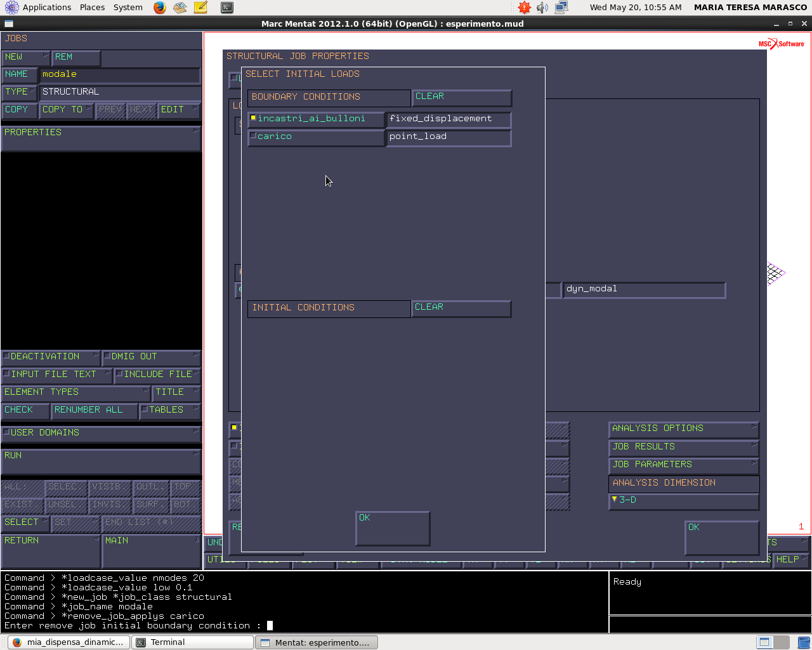Screen dimensions: 812x650
Task: Expand TITLE submenu
Action: point(176,393)
